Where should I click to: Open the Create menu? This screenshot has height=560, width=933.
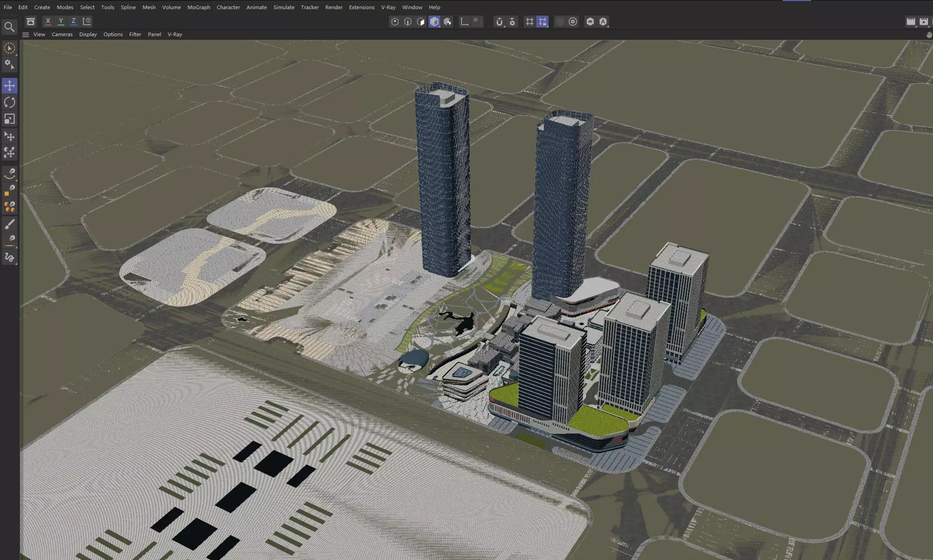(x=42, y=7)
